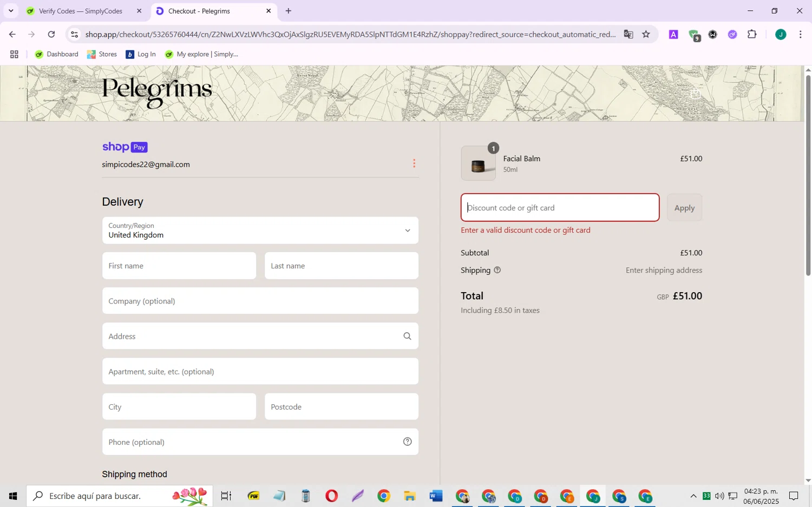Open the Windows Start menu
This screenshot has height=507, width=812.
(13, 496)
